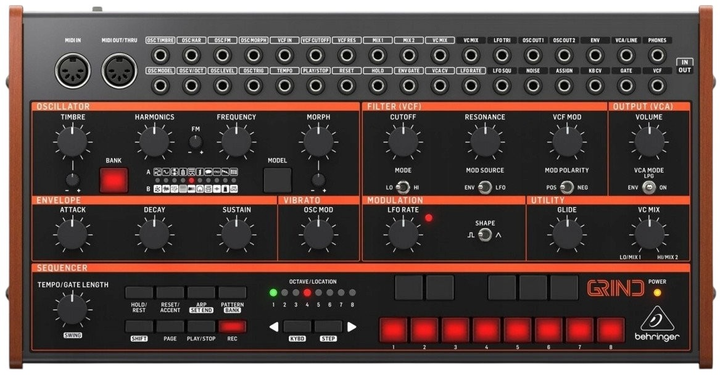This screenshot has width=720, height=375.
Task: Click the right arrow in the sequencer
Action: [352, 327]
